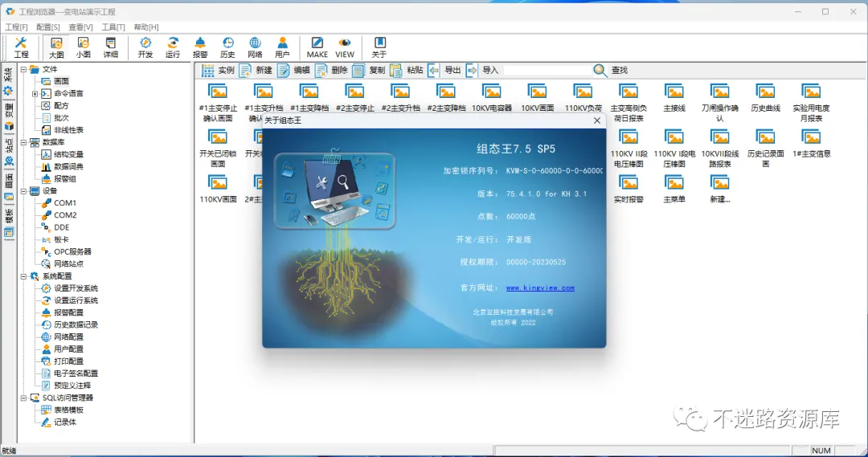Click the 关于 about toolbar icon
868x457 pixels.
click(x=379, y=47)
